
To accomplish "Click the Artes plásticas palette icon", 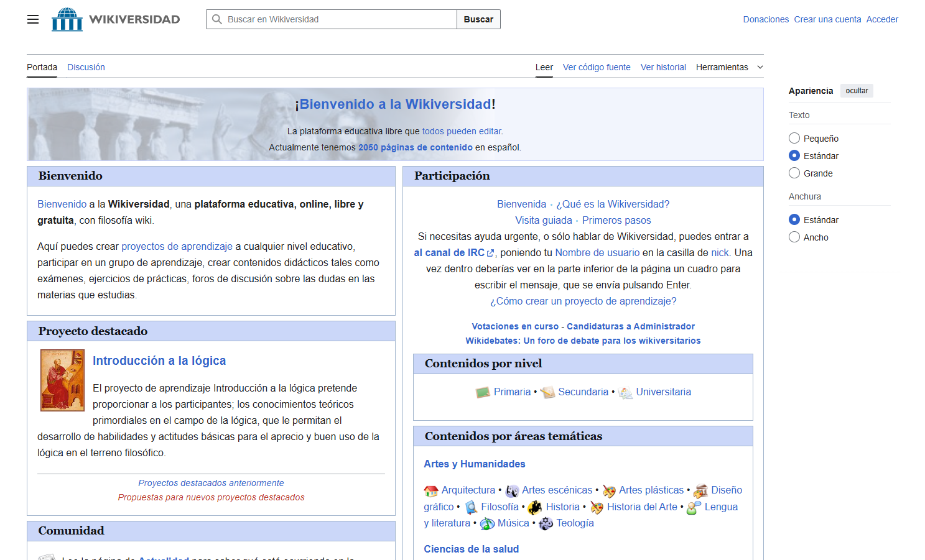I will pos(609,491).
